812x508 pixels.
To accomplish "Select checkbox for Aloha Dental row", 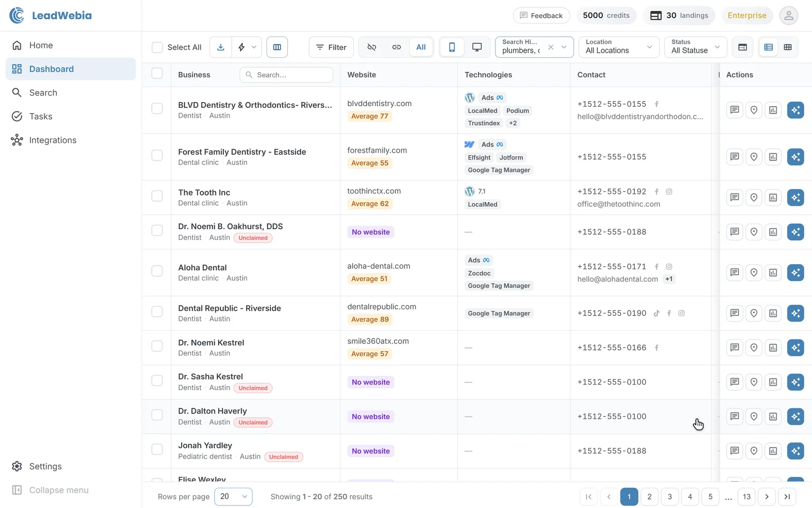I will click(x=157, y=271).
